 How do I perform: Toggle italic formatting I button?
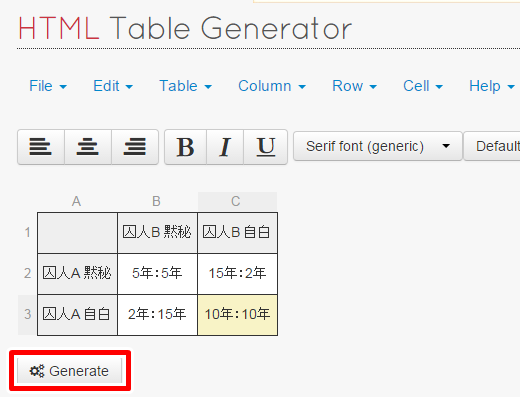(225, 147)
